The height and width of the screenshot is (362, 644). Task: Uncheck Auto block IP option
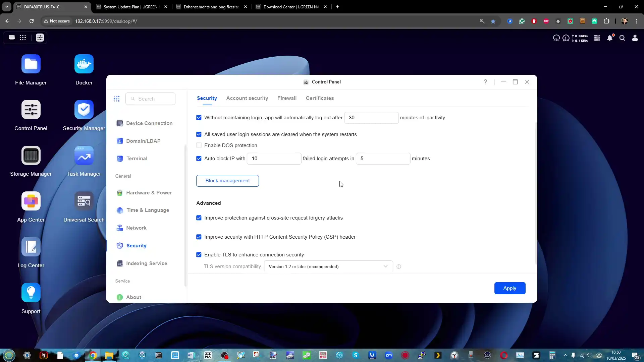pyautogui.click(x=199, y=159)
